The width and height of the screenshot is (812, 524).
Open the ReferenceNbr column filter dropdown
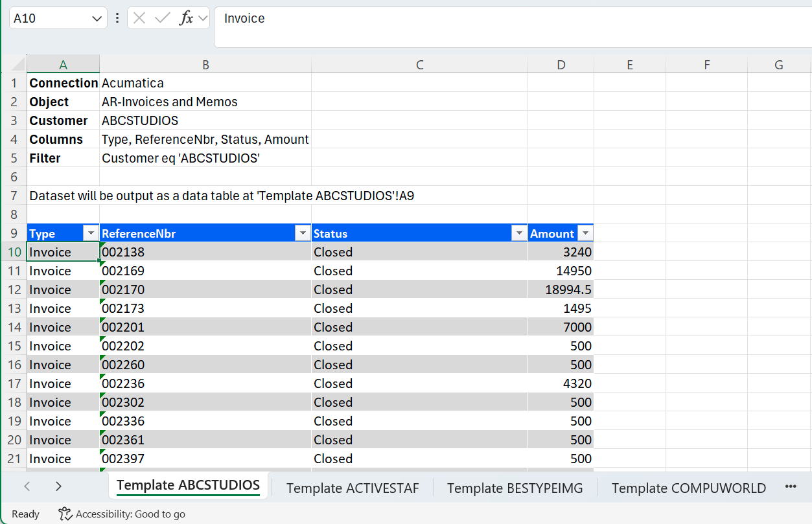tap(302, 234)
